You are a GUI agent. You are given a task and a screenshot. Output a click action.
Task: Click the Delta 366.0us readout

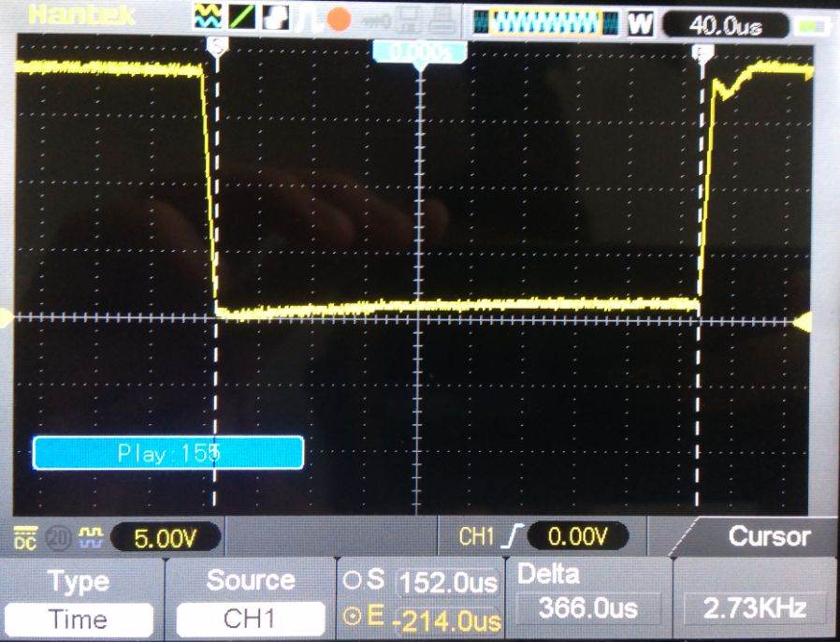coord(587,608)
